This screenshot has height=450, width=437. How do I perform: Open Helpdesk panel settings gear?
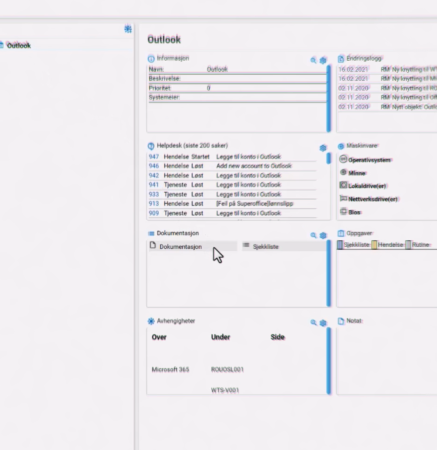coord(323,148)
